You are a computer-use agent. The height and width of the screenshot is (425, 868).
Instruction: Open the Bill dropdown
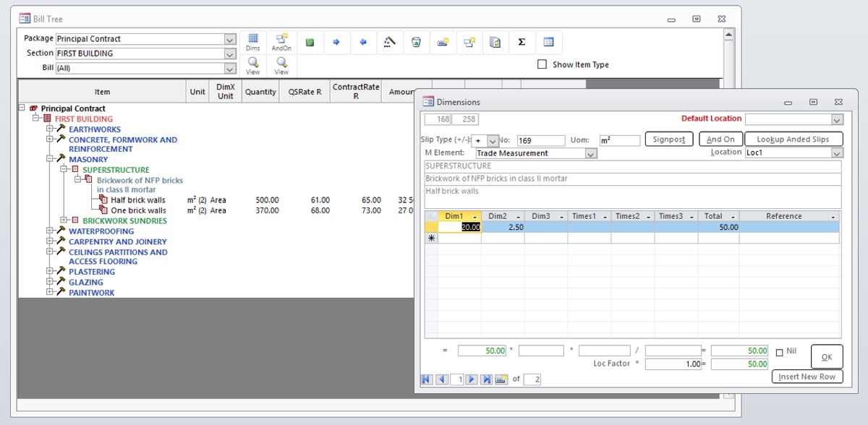(x=230, y=69)
